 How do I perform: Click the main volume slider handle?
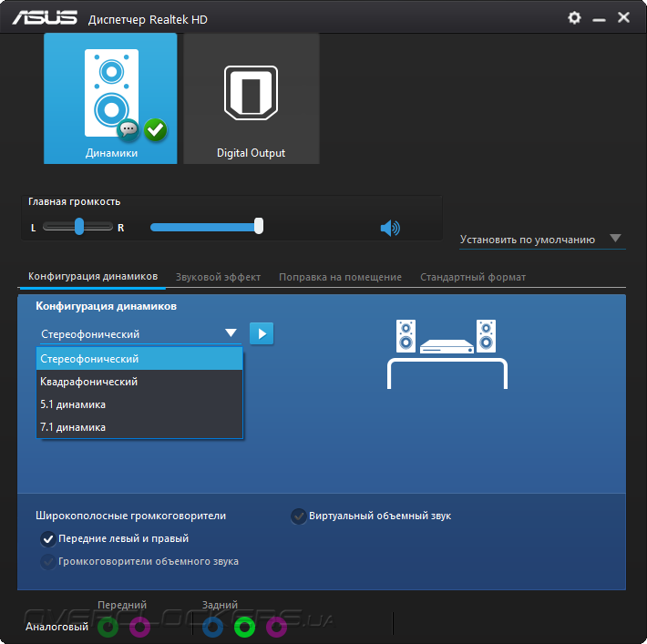click(259, 226)
